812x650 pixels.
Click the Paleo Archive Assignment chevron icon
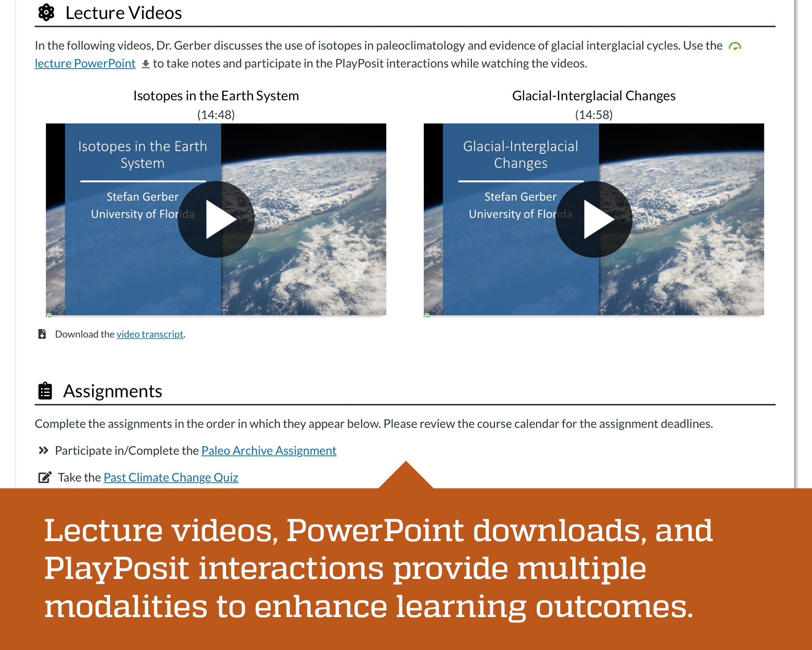pos(45,450)
